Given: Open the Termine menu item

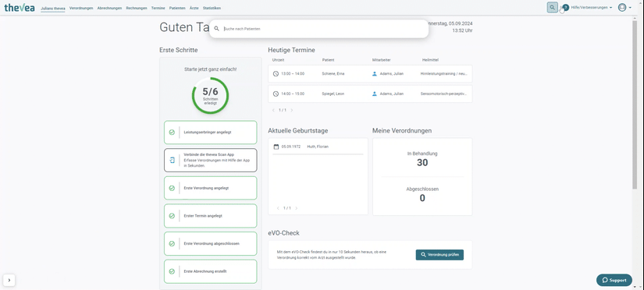Looking at the screenshot, I should coord(158,9).
